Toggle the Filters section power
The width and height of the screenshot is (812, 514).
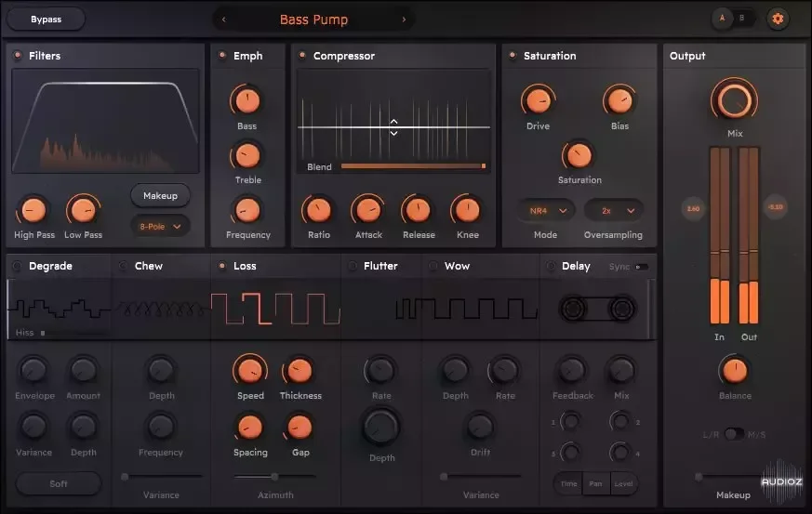(18, 55)
